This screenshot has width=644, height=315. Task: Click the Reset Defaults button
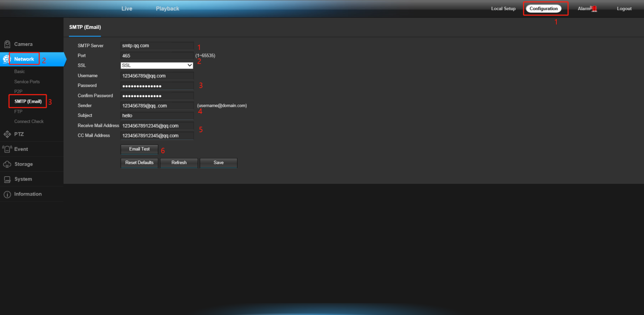pos(140,163)
